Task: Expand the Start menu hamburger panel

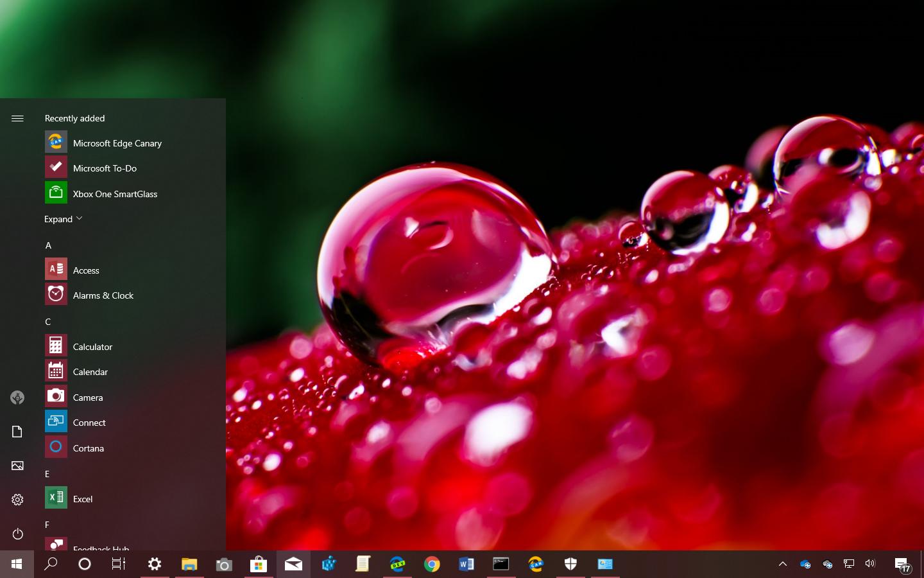Action: pos(17,118)
